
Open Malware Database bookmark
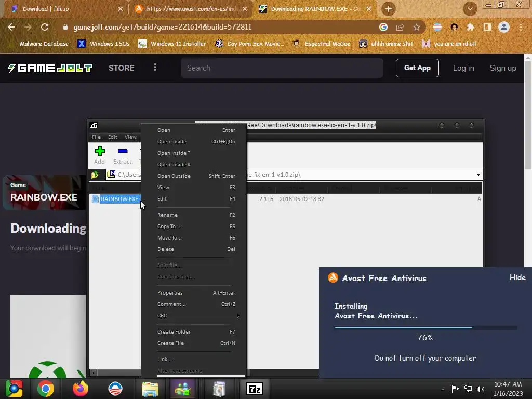click(44, 44)
